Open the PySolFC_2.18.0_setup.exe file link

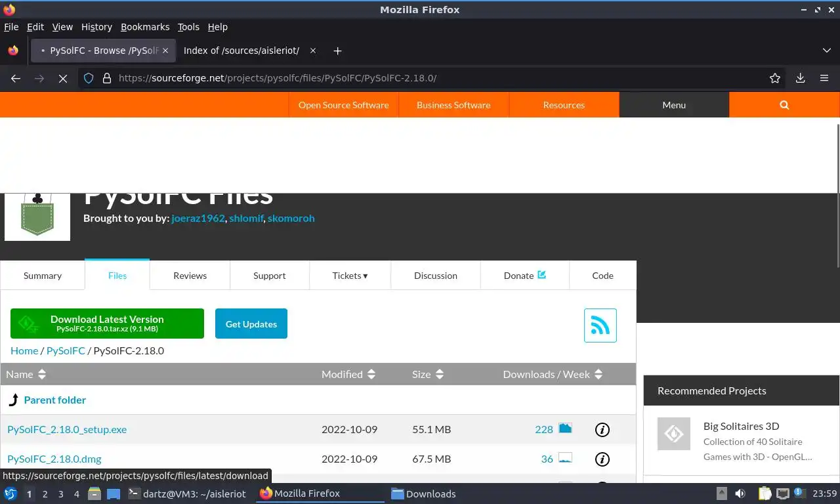pyautogui.click(x=67, y=429)
